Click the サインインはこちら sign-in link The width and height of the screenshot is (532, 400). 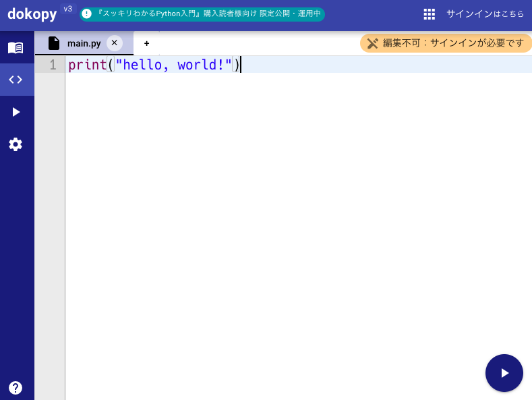click(485, 14)
